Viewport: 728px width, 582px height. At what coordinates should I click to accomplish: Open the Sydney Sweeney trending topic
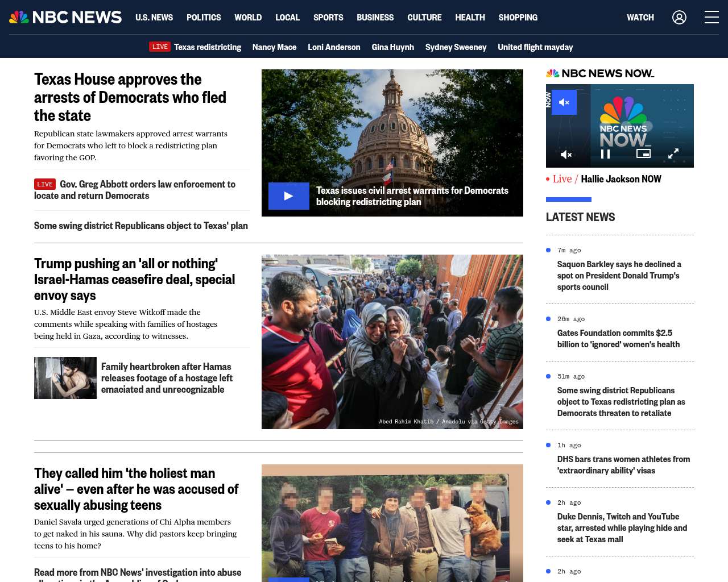pos(456,47)
